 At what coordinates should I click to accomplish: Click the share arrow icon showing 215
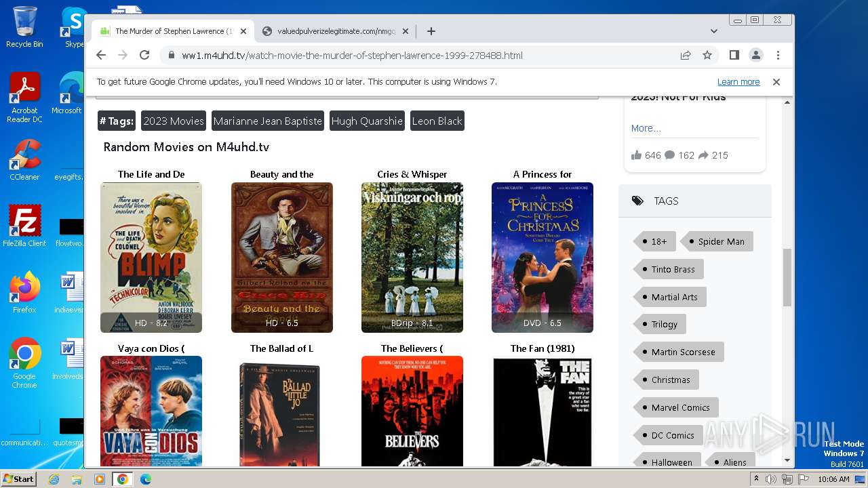tap(703, 155)
